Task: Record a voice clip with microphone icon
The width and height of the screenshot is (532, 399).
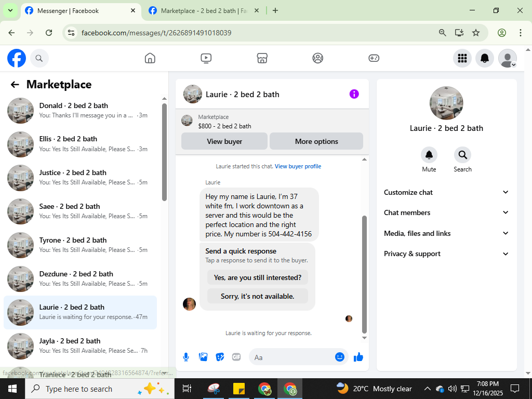Action: pos(186,357)
